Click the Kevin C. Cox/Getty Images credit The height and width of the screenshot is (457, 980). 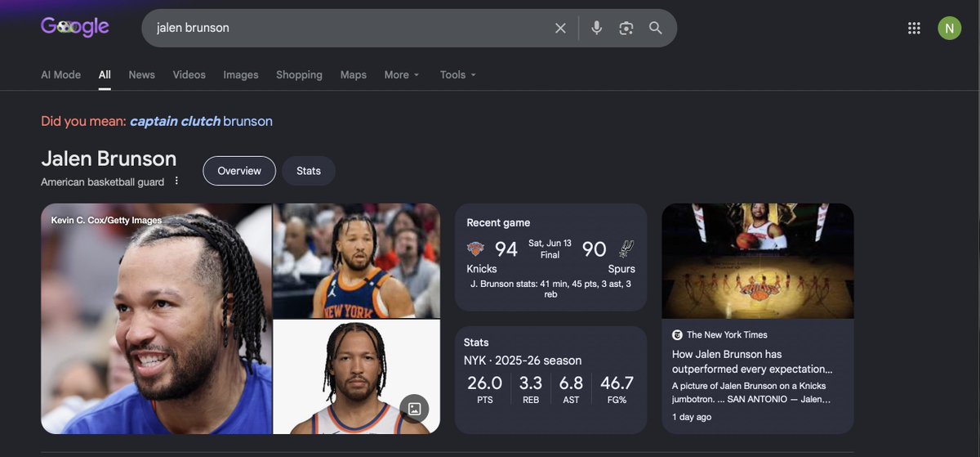[x=106, y=220]
